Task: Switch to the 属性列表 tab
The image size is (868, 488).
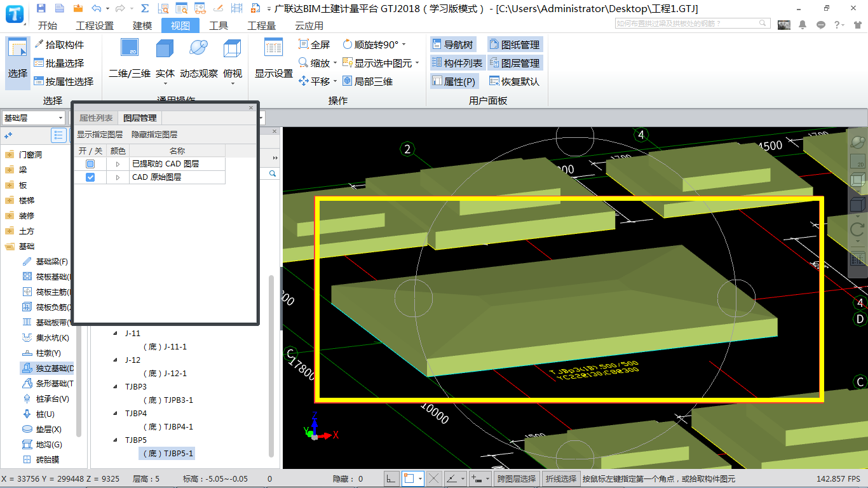Action: point(96,118)
